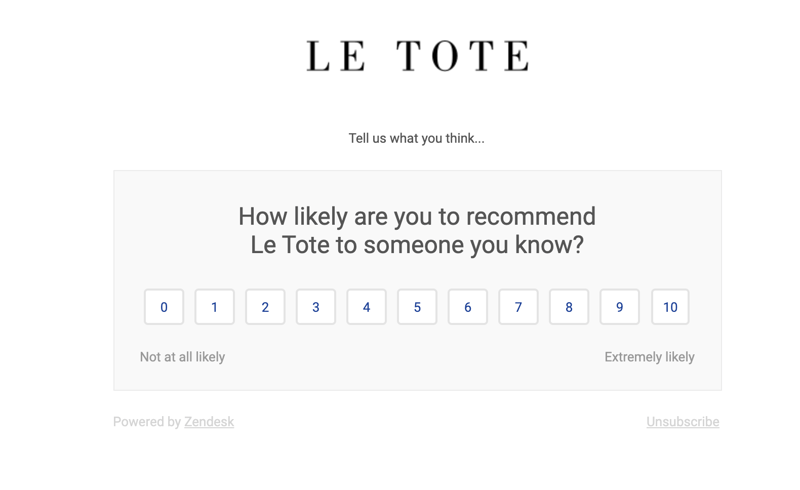Select rating 6 in the scale
Image resolution: width=800 pixels, height=490 pixels.
pos(467,307)
